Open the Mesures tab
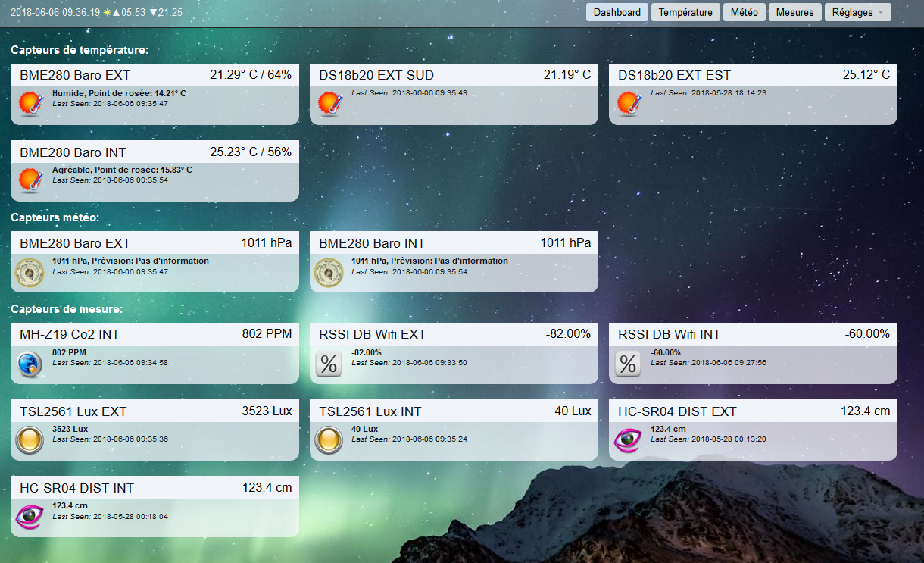The height and width of the screenshot is (563, 924). click(x=794, y=12)
